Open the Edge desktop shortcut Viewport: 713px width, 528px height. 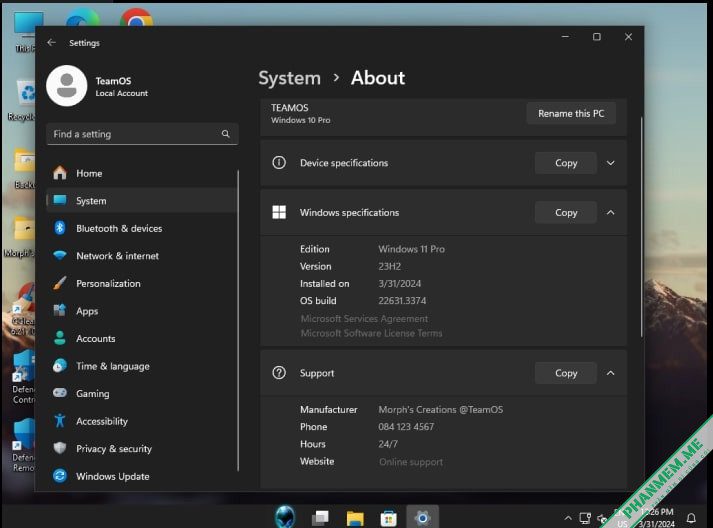tap(82, 17)
